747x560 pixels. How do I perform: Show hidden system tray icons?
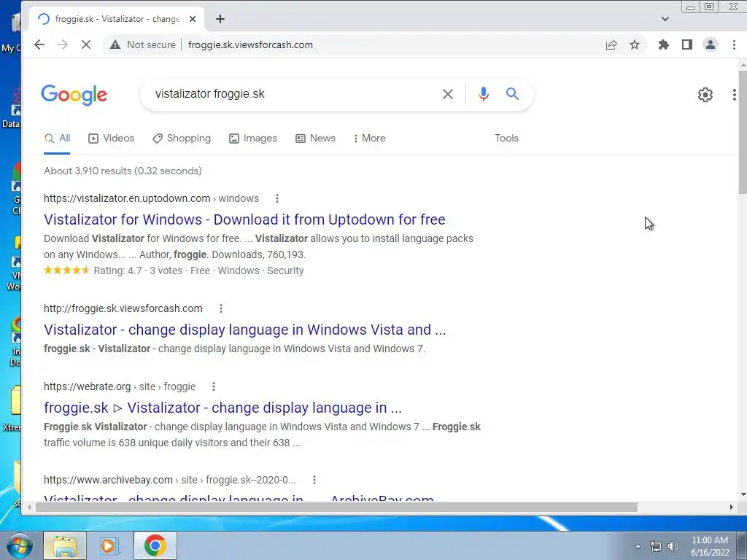[x=638, y=546]
